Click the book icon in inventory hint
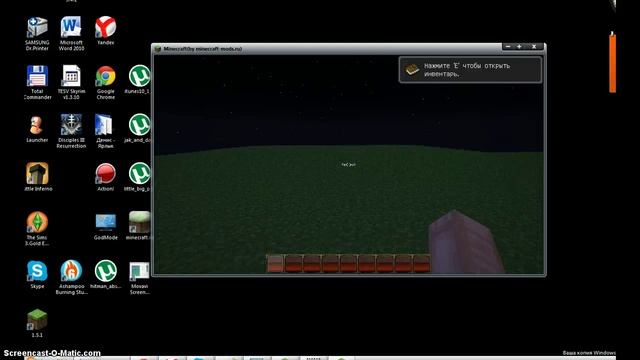The image size is (640, 360). pos(412,69)
